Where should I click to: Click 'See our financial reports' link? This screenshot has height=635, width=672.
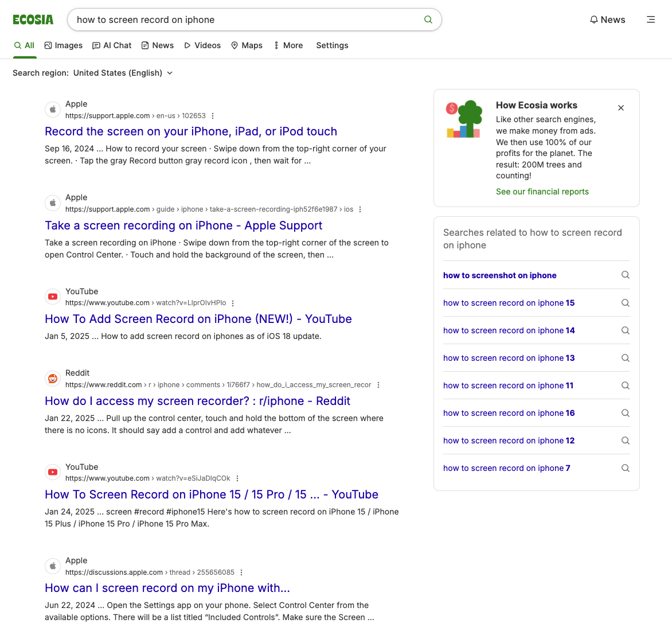542,192
